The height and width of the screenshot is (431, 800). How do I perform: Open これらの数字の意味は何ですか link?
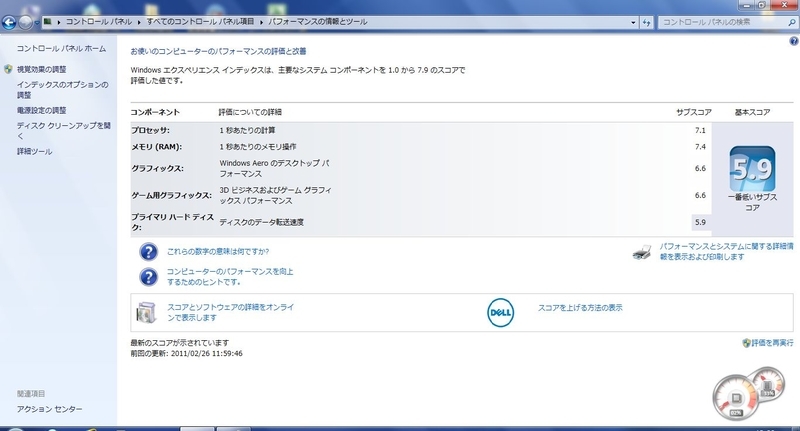coord(218,251)
